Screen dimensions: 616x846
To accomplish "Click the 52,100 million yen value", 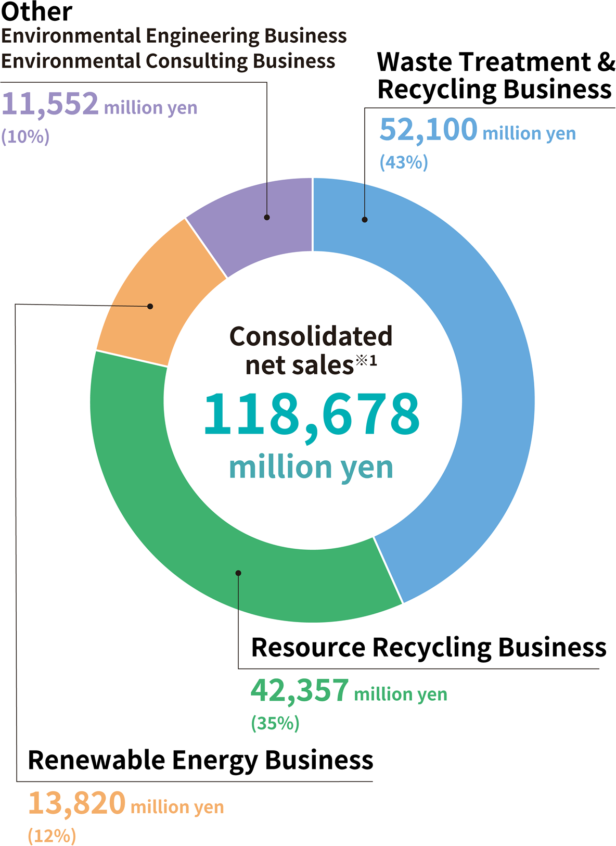I will point(477,130).
